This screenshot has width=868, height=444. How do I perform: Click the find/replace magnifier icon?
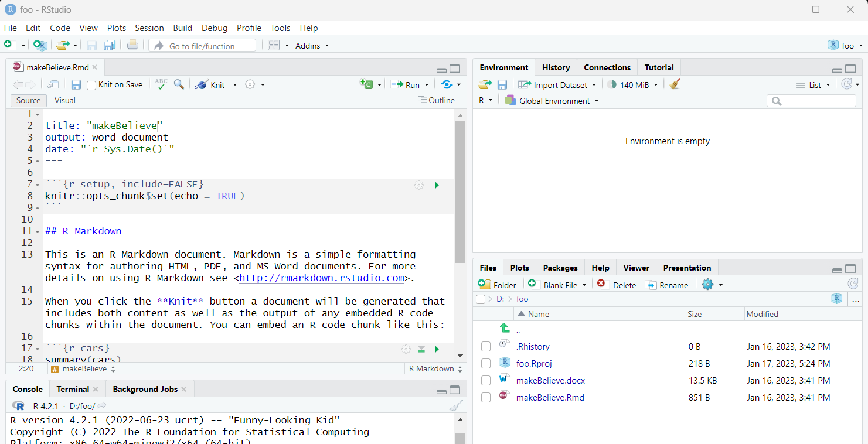179,84
